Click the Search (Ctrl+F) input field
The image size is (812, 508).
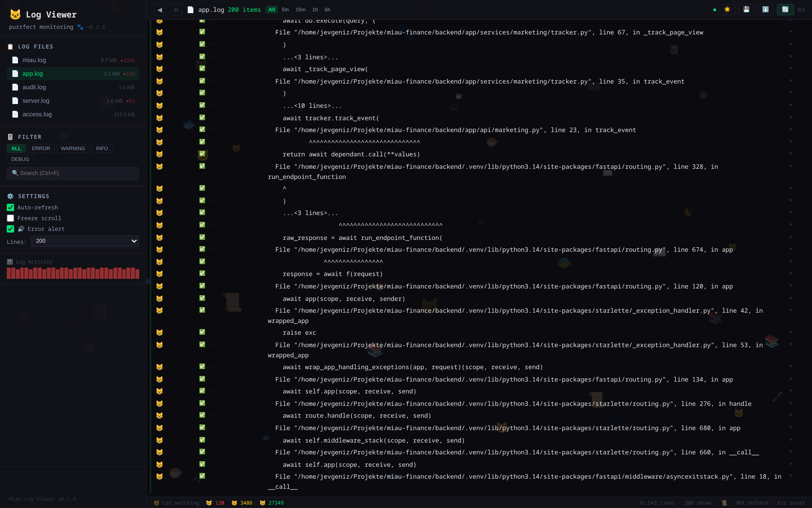[x=73, y=173]
